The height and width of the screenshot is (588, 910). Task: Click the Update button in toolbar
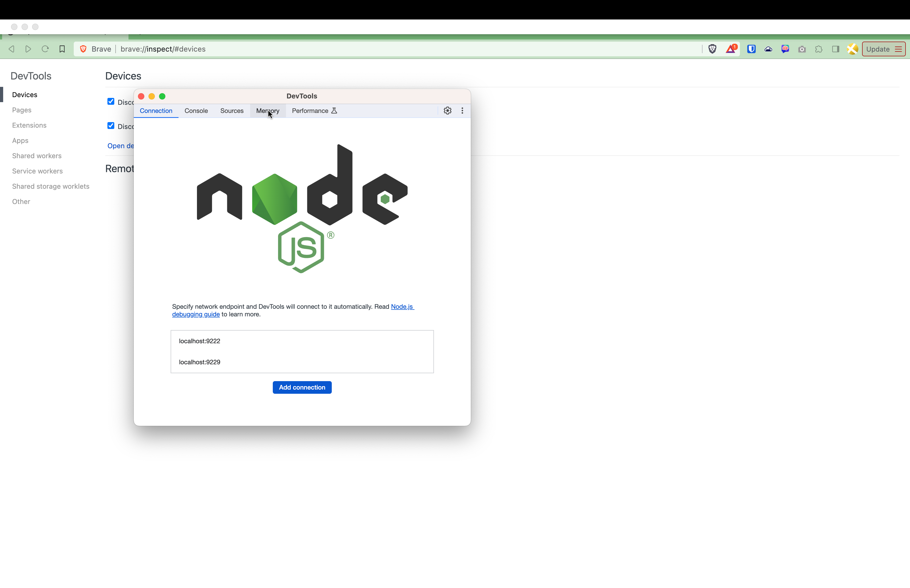click(883, 49)
